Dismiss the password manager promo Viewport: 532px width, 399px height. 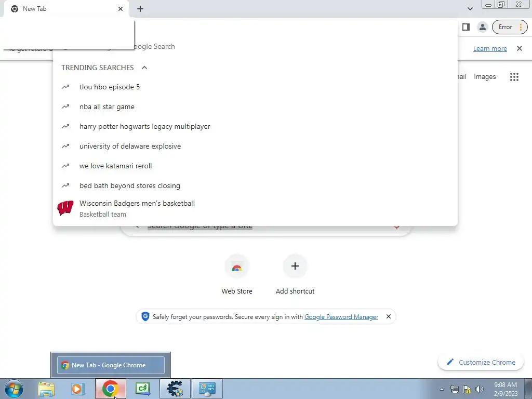389,316
